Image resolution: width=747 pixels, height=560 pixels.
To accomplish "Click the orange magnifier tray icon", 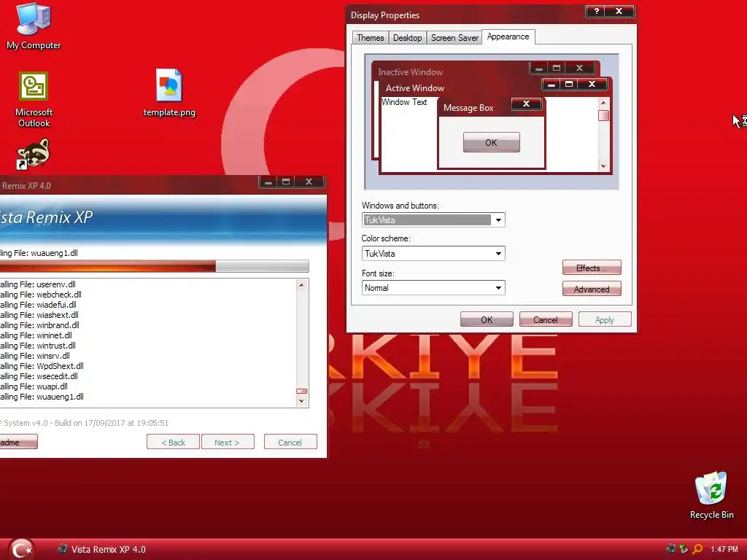I will coord(697,549).
